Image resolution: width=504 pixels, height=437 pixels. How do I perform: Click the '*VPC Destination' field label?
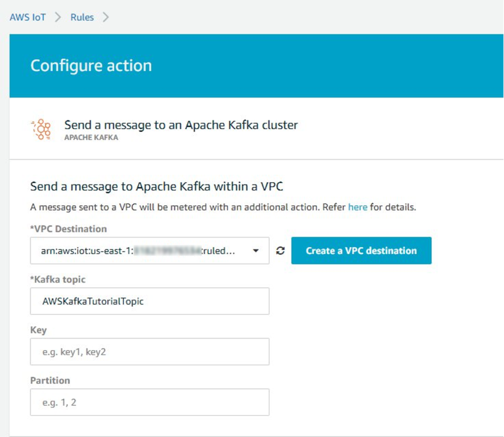(x=69, y=229)
